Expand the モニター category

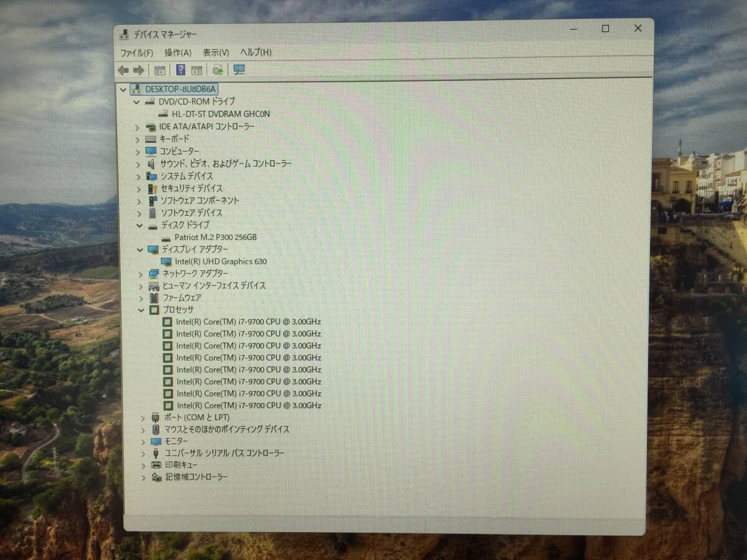tap(143, 442)
